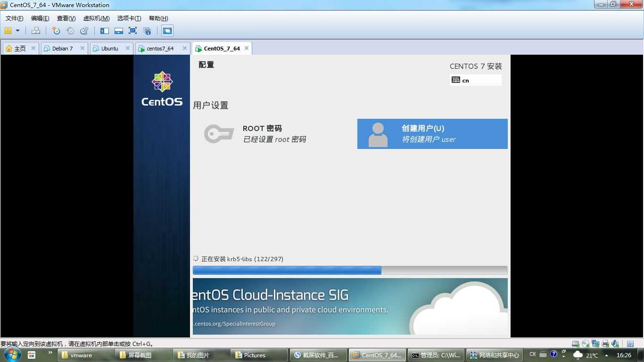Open the 帮助(H) menu
Viewport: 644px width, 362px height.
click(x=158, y=18)
